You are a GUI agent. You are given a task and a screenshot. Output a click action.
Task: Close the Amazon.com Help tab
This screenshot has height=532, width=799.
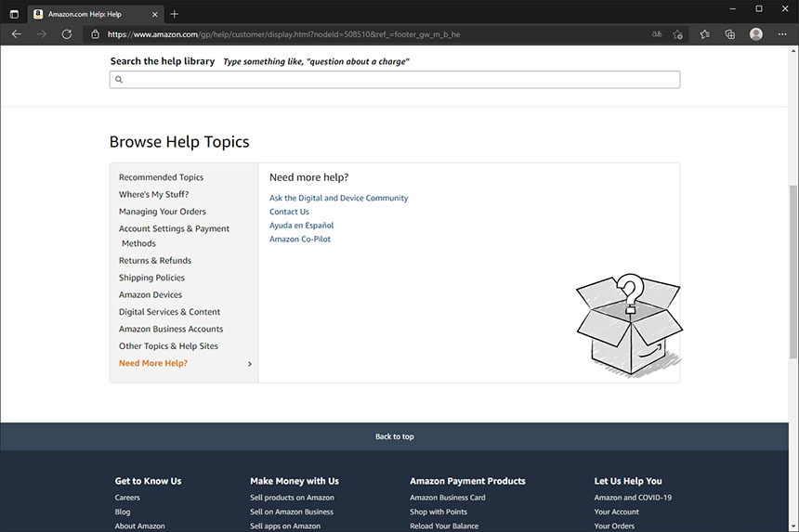click(155, 14)
